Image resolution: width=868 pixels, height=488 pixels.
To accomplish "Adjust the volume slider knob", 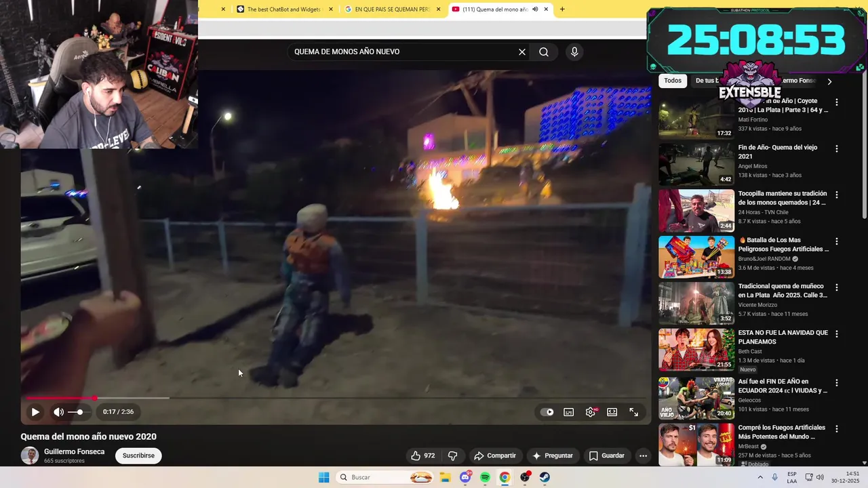I will [79, 411].
